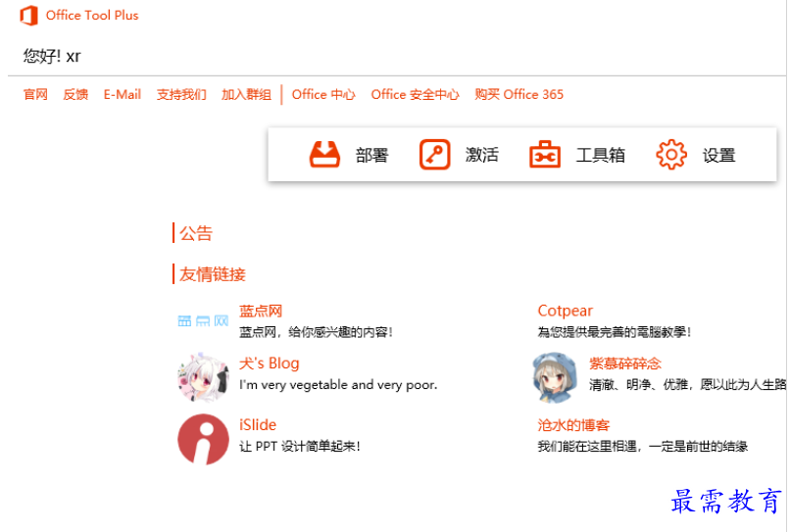
Task: Open the 蓝点网 title link
Action: (x=261, y=311)
